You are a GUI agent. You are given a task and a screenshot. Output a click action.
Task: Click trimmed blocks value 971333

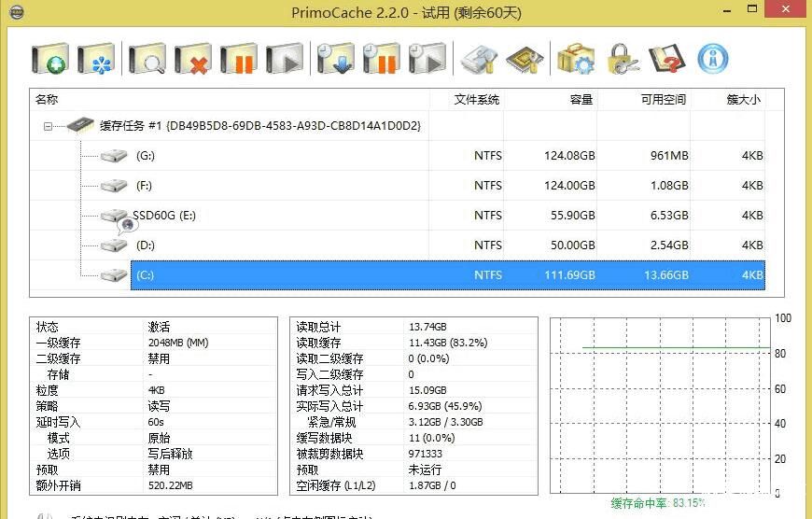pos(425,454)
